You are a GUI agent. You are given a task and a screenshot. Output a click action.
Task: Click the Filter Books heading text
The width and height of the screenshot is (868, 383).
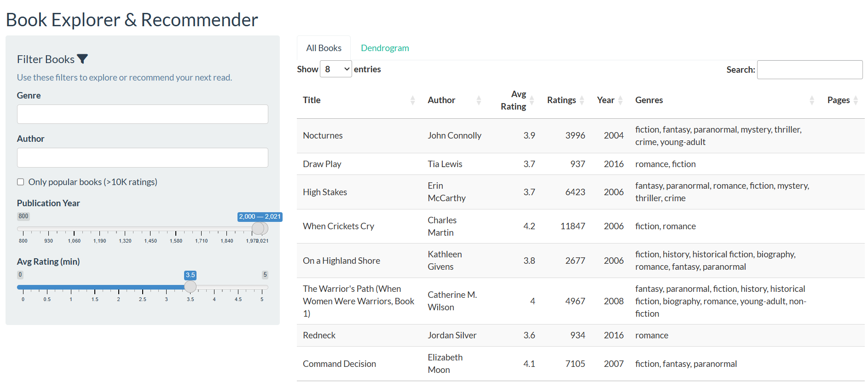pos(46,59)
